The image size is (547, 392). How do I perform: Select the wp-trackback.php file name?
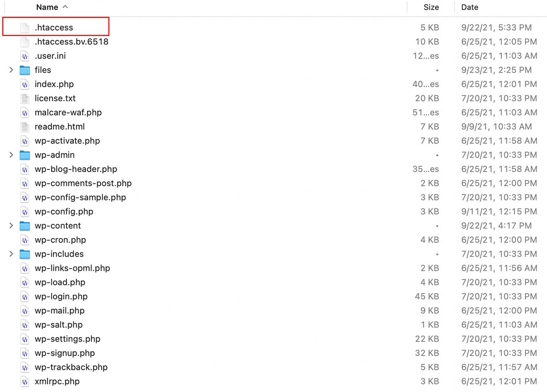pyautogui.click(x=71, y=367)
